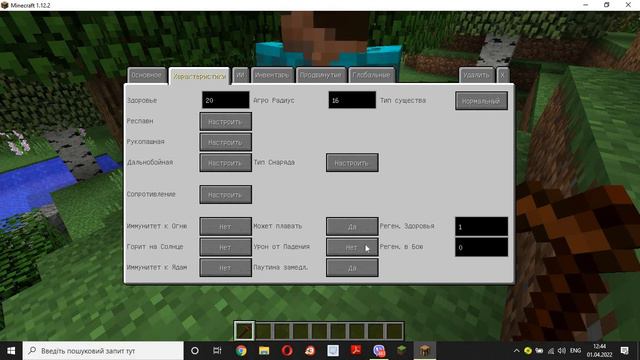Viewport: 640px width, 360px height.
Task: Toggle Урон от Падения setting
Action: pyautogui.click(x=352, y=247)
